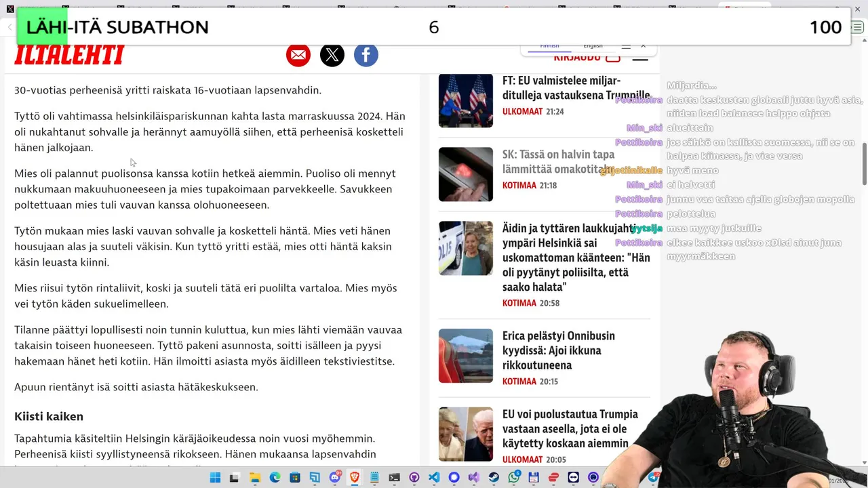Viewport: 868px width, 488px height.
Task: Open WhatsApp from taskbar
Action: (x=513, y=478)
